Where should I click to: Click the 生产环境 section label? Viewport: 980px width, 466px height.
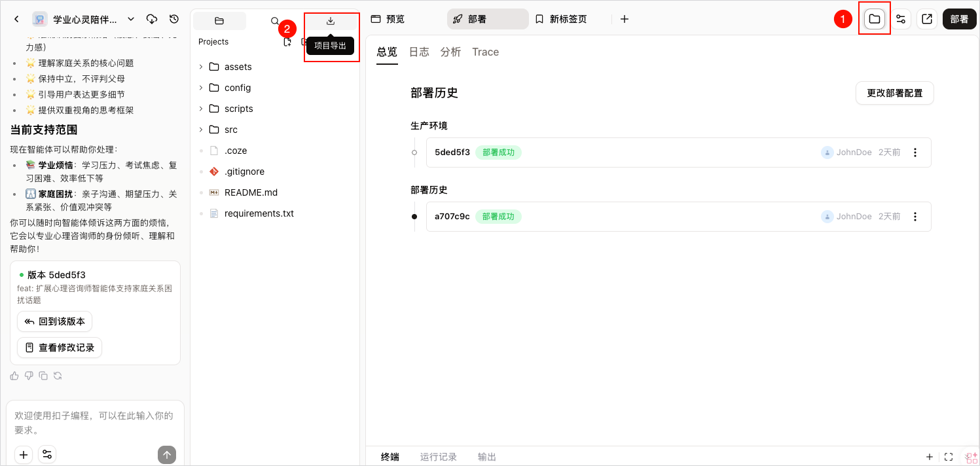[x=429, y=126]
